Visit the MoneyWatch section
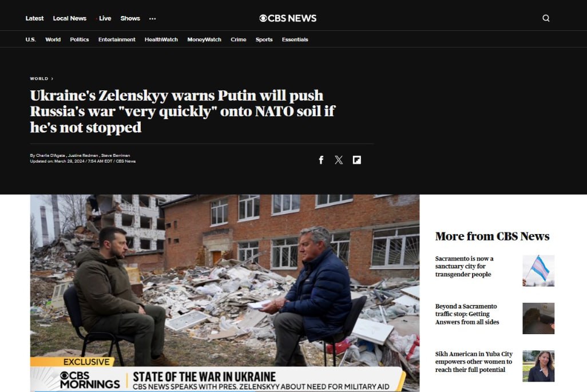Image resolution: width=587 pixels, height=392 pixels. (x=204, y=39)
